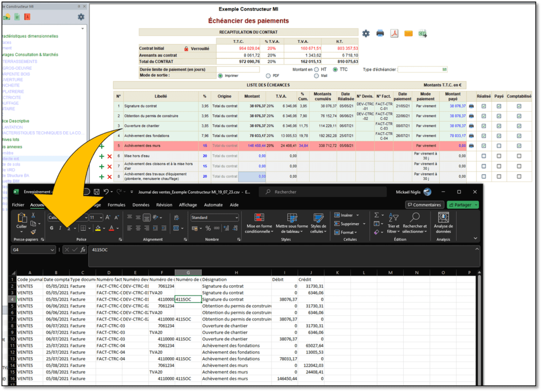Open the Insérer cells dropdown
Image resolution: width=542 pixels, height=392 pixels.
[357, 215]
